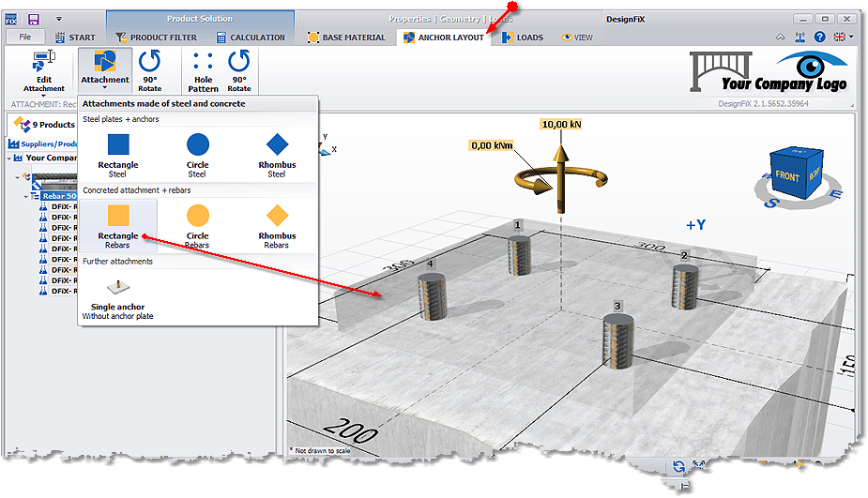
Task: Select the Your Company tree item
Action: 51,158
